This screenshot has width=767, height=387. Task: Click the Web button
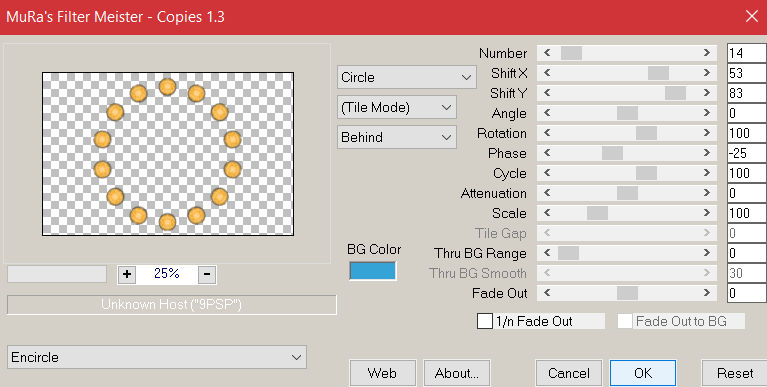coord(383,373)
